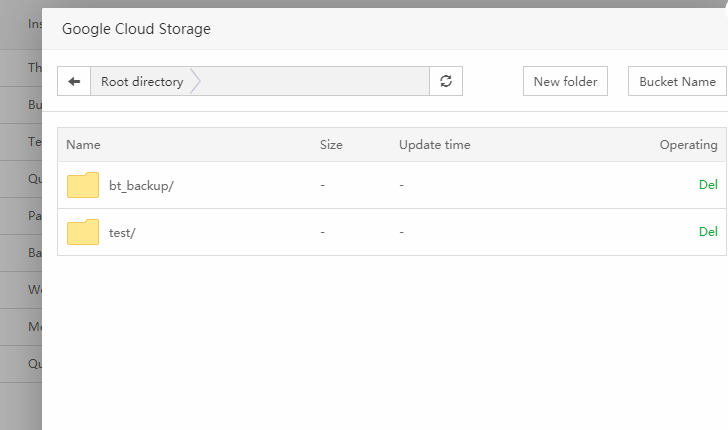
Task: Click the Operating column header
Action: 688,145
